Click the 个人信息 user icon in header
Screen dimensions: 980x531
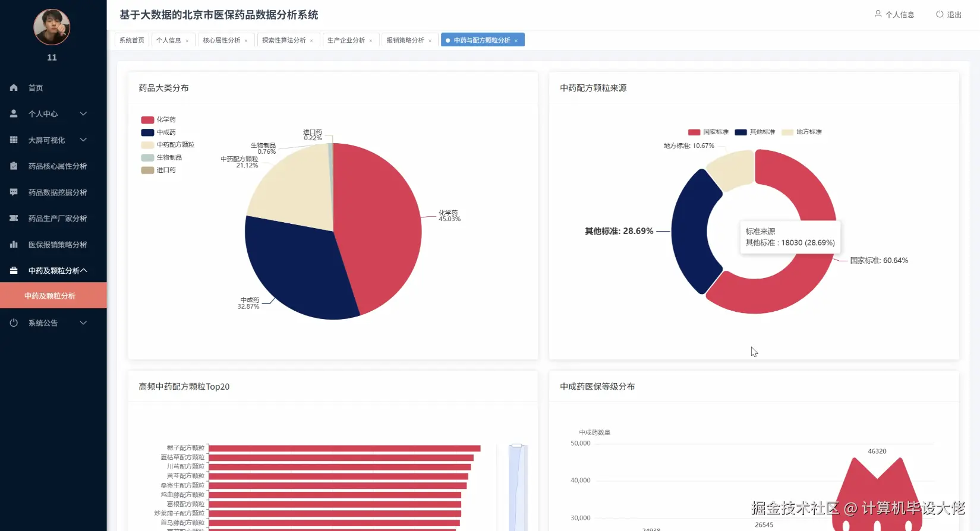[878, 14]
